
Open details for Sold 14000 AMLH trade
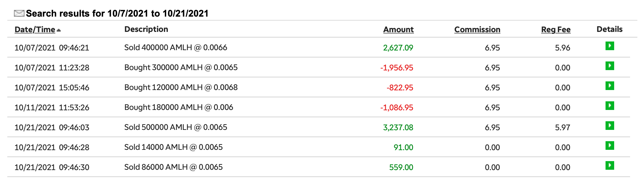point(610,145)
